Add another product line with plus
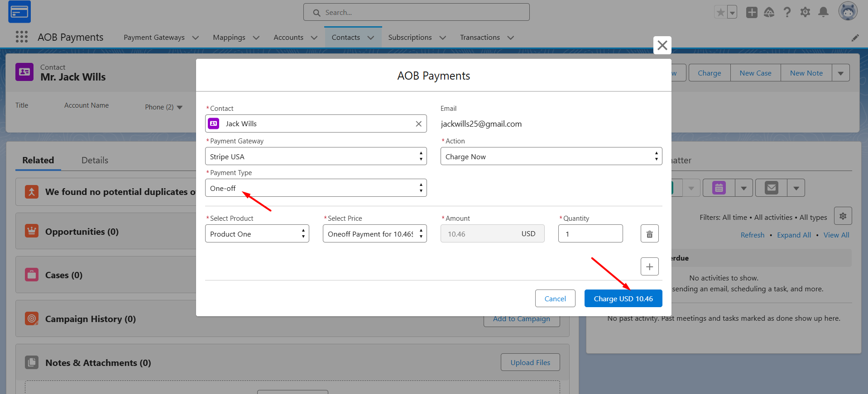Viewport: 868px width, 394px height. point(650,266)
